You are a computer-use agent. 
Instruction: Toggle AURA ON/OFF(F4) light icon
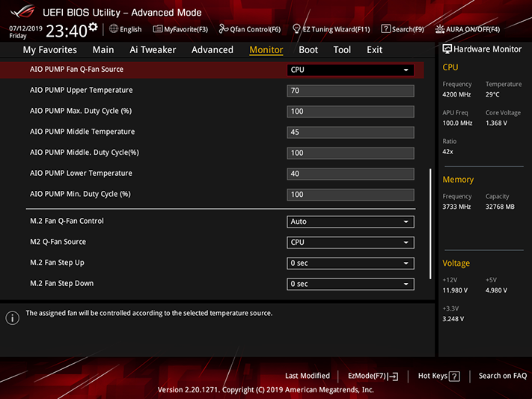(x=440, y=29)
